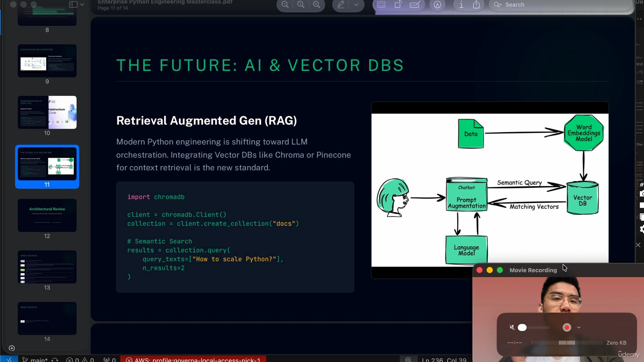This screenshot has height=362, width=644.
Task: Click the 'Page 11 of 14' subtitle text
Action: click(113, 8)
